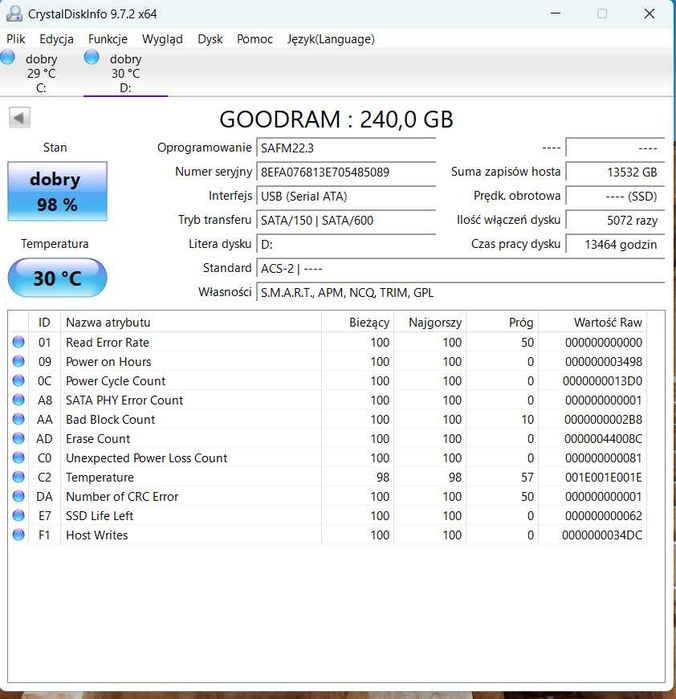Viewport: 676px width, 699px height.
Task: Click the Litera dysku field D:
Action: [x=346, y=244]
